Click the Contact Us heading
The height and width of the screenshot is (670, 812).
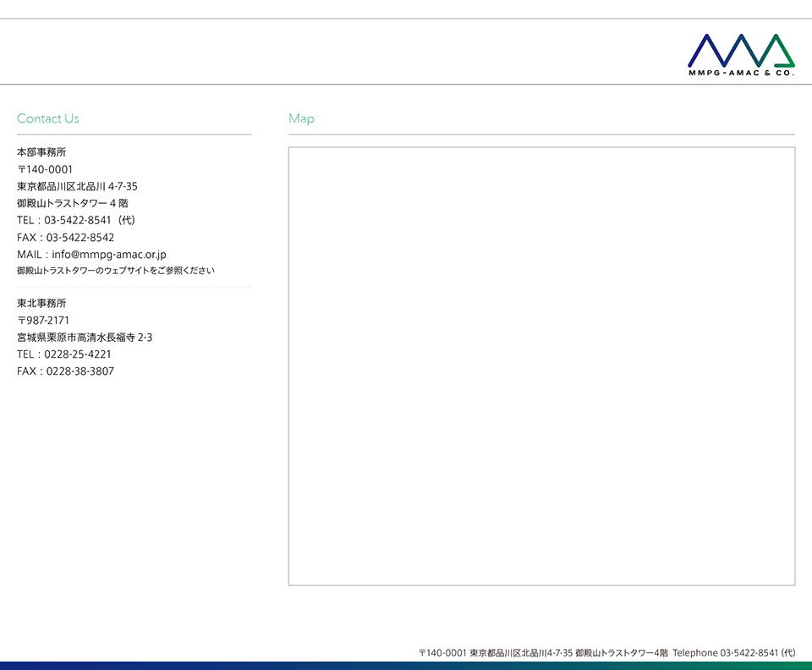coord(48,118)
